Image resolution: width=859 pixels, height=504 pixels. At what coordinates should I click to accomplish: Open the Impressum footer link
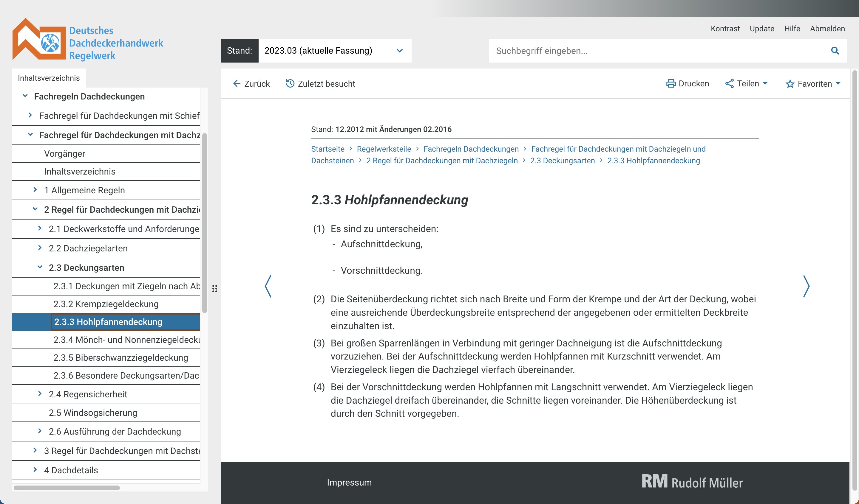click(x=349, y=482)
